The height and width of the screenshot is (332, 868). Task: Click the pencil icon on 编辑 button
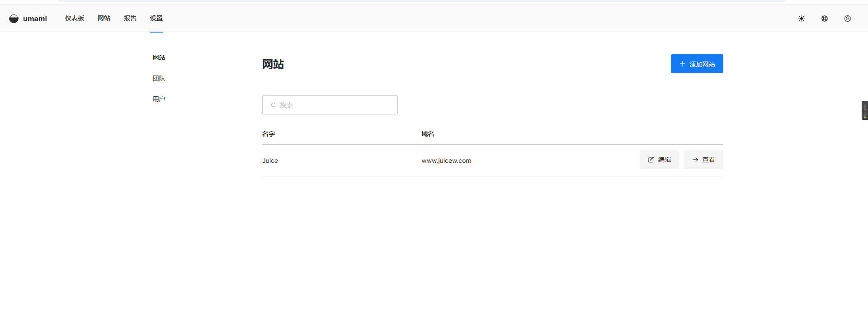651,160
